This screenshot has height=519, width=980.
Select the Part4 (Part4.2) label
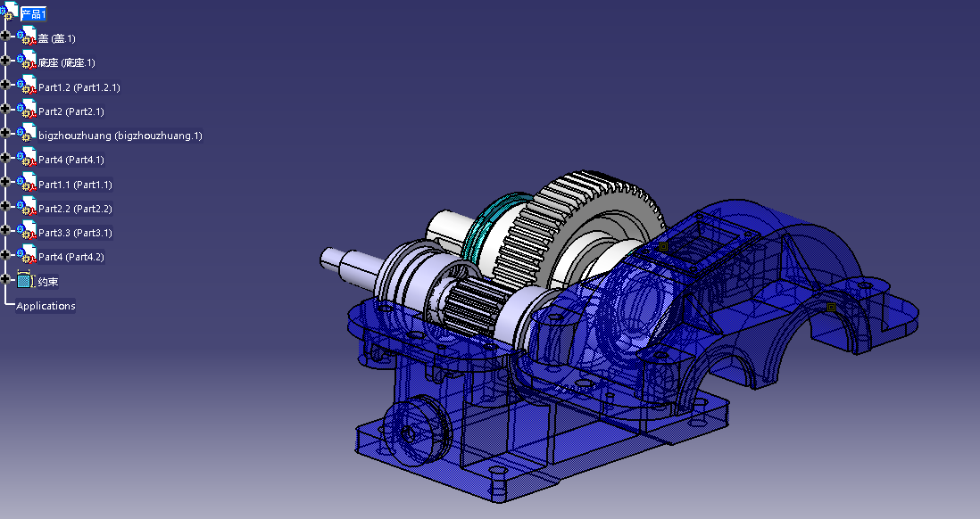tap(71, 258)
